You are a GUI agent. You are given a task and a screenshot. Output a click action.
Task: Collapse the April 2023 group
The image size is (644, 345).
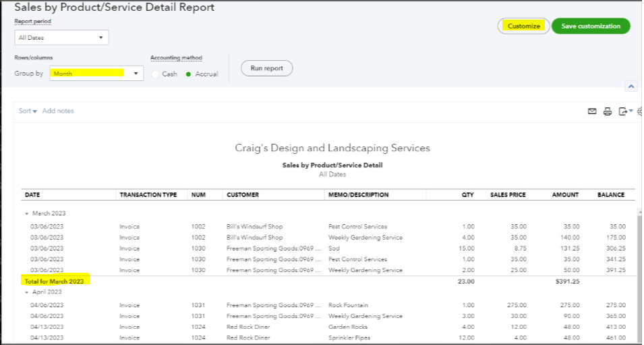[x=27, y=292]
